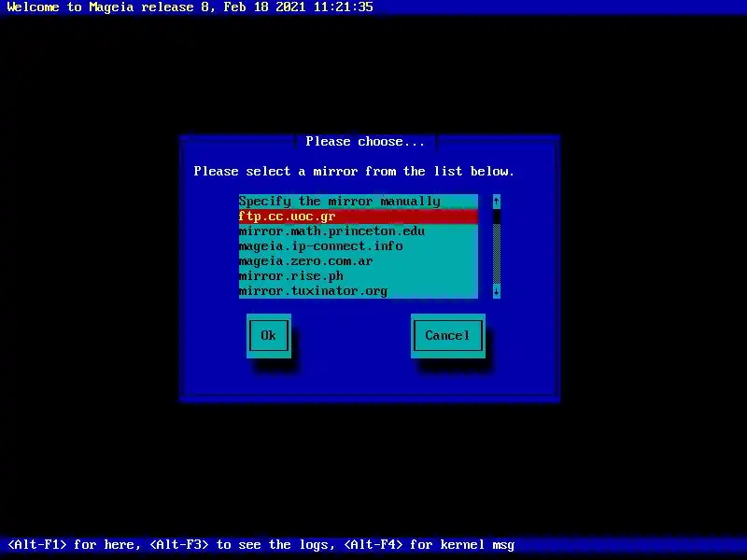Viewport: 747px width, 560px height.
Task: Click the scrollbar up arrow
Action: click(497, 202)
